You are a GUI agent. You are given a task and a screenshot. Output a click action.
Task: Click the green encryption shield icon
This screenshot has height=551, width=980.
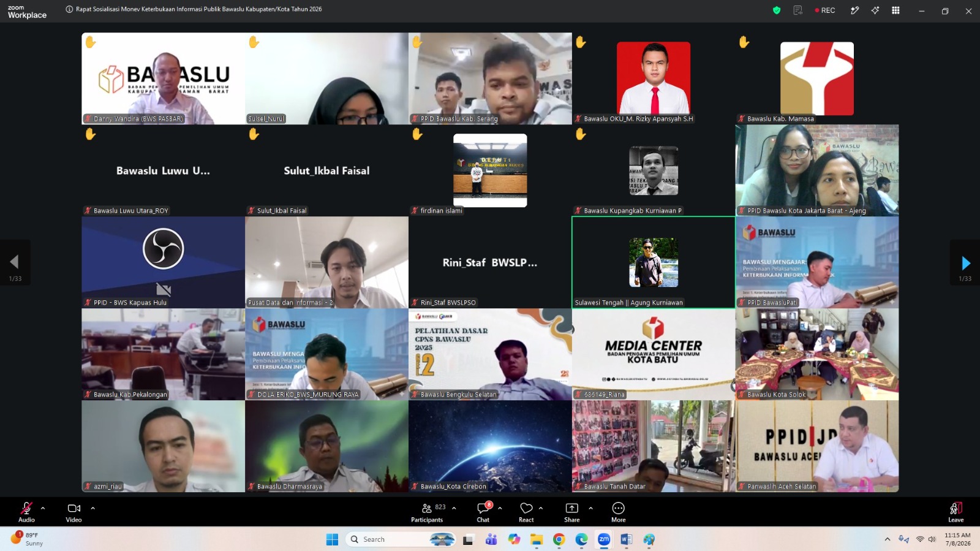pos(777,10)
